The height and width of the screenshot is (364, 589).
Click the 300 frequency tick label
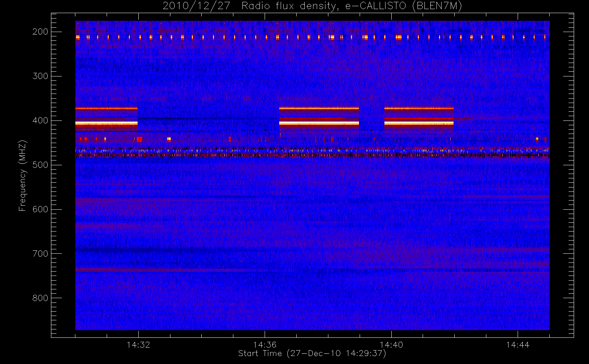[x=40, y=76]
